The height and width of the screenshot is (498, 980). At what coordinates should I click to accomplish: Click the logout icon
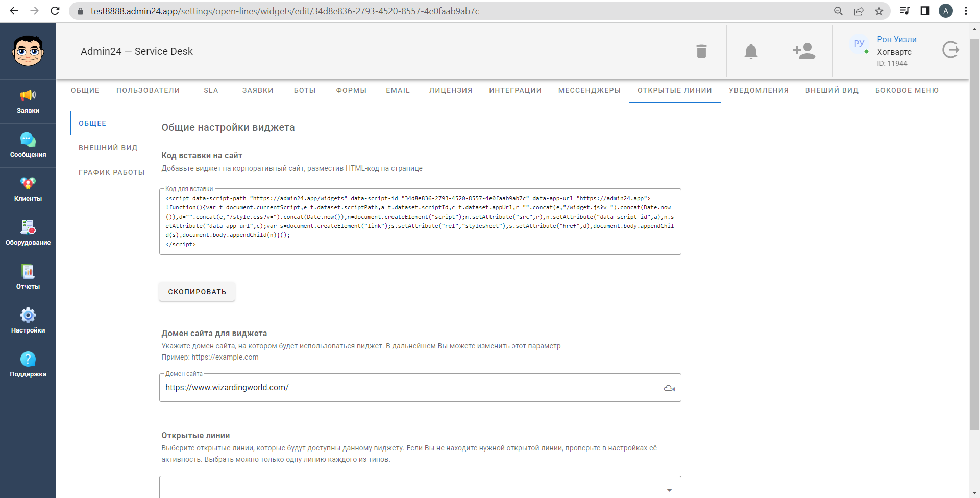coord(950,50)
